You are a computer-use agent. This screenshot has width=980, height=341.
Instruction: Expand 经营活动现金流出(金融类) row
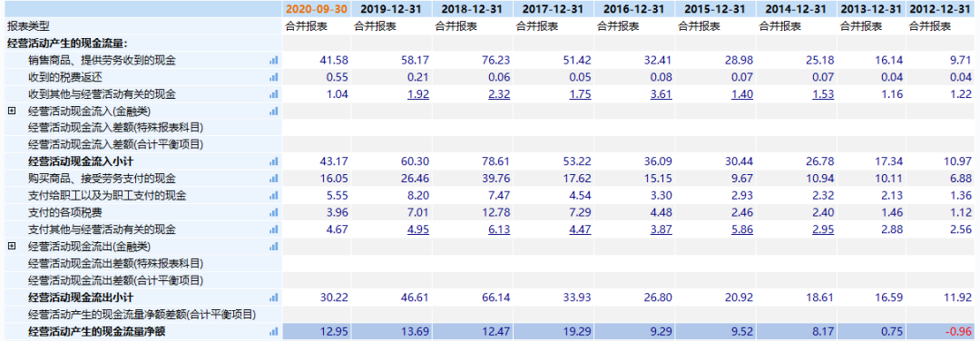point(11,246)
